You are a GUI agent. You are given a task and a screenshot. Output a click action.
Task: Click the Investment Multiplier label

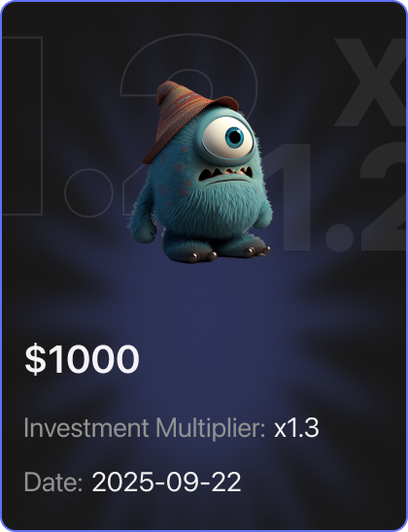coord(145,428)
